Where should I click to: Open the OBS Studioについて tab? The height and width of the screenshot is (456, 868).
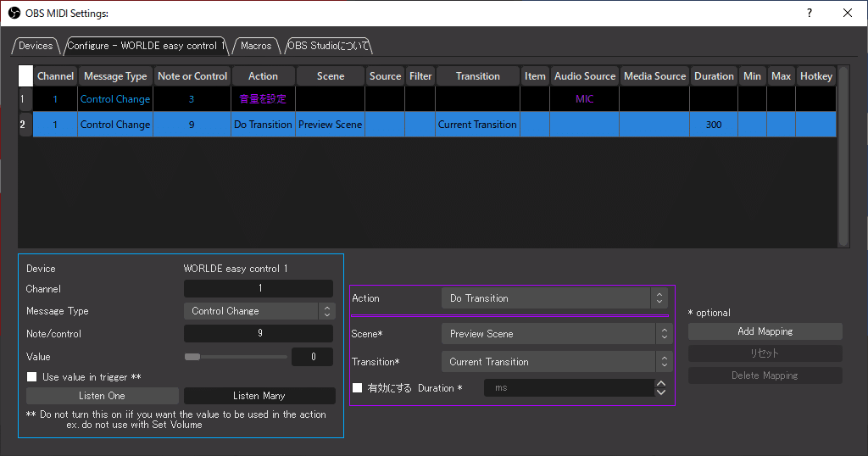tap(328, 46)
